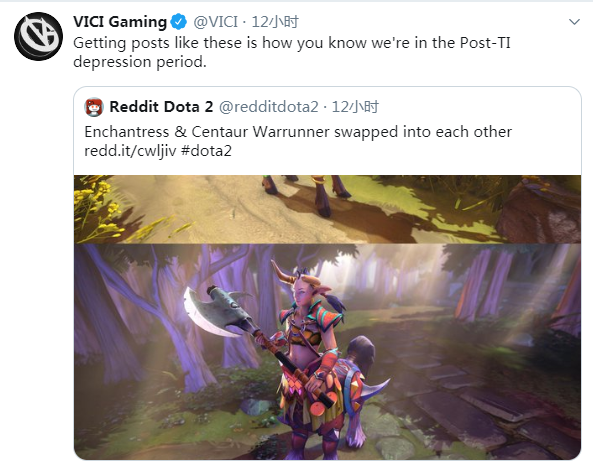Click the blue verified badge
Screen dimensions: 593x464
tap(179, 22)
